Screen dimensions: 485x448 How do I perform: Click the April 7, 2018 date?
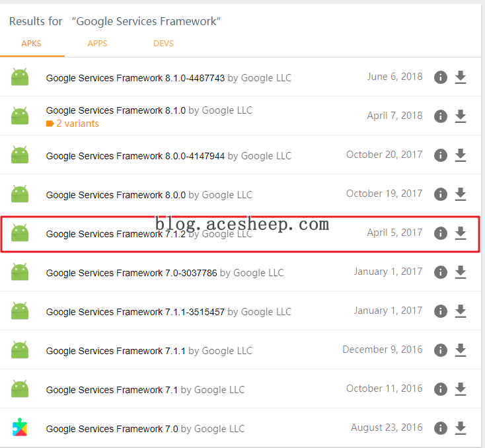click(394, 116)
